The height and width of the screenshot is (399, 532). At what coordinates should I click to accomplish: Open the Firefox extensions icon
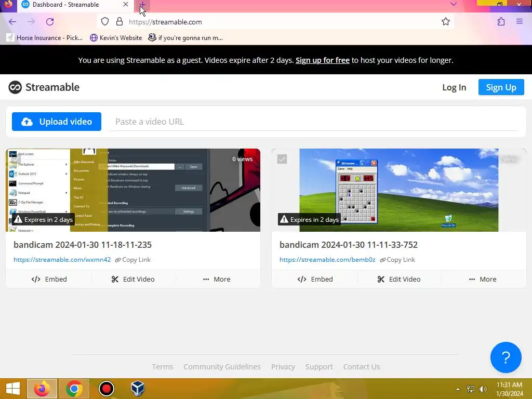[501, 22]
